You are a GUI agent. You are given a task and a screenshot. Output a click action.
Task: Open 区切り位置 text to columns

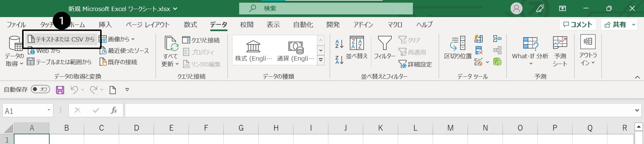[458, 47]
